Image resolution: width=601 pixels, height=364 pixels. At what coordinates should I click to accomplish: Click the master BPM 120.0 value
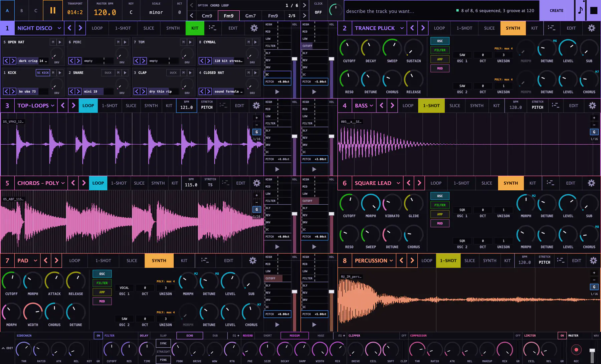coord(105,12)
